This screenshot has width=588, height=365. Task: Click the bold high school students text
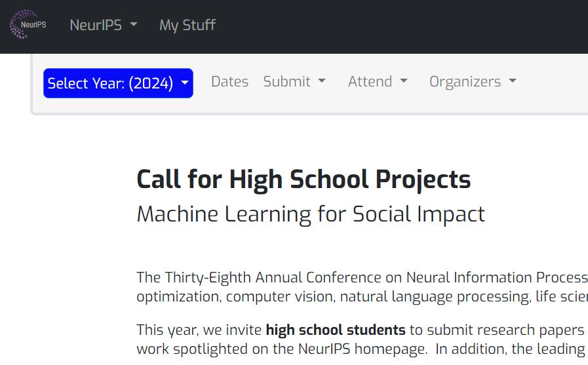tap(336, 330)
